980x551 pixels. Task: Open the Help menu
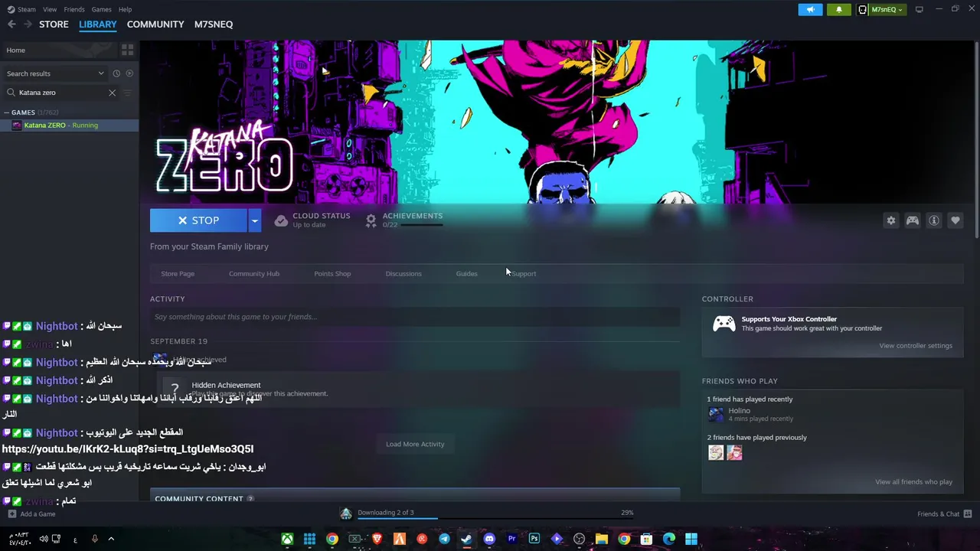[126, 9]
